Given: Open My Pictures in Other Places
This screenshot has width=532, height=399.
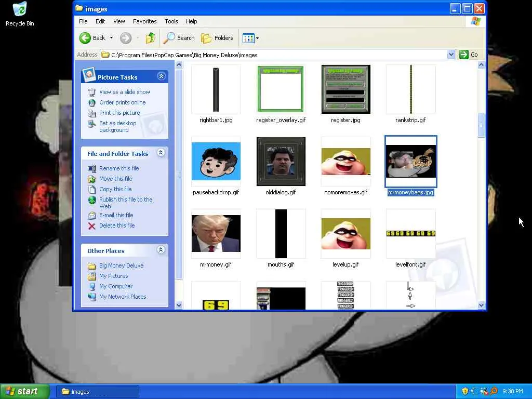Looking at the screenshot, I should click(x=113, y=276).
